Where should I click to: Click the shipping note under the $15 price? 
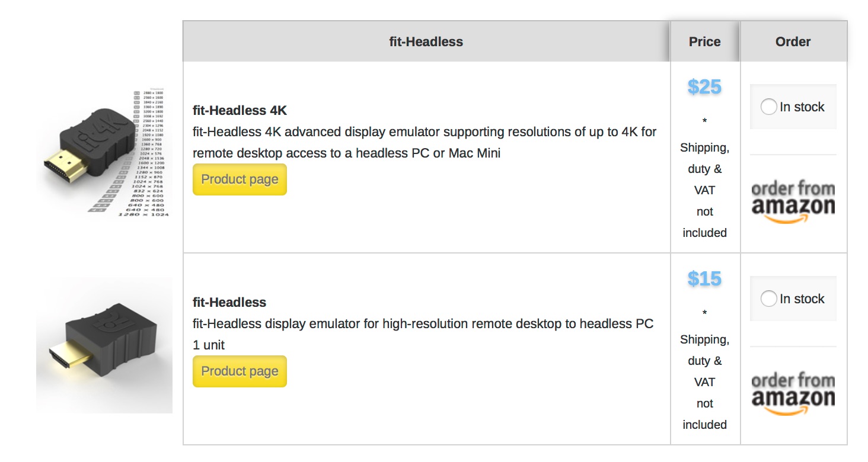coord(704,381)
